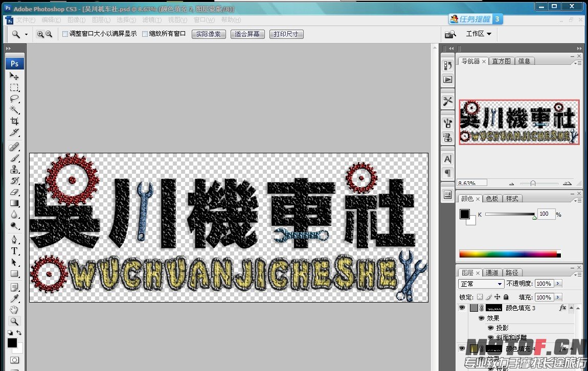Click the Zoom In option icon
Viewport: 588px width, 371px height.
[x=40, y=34]
